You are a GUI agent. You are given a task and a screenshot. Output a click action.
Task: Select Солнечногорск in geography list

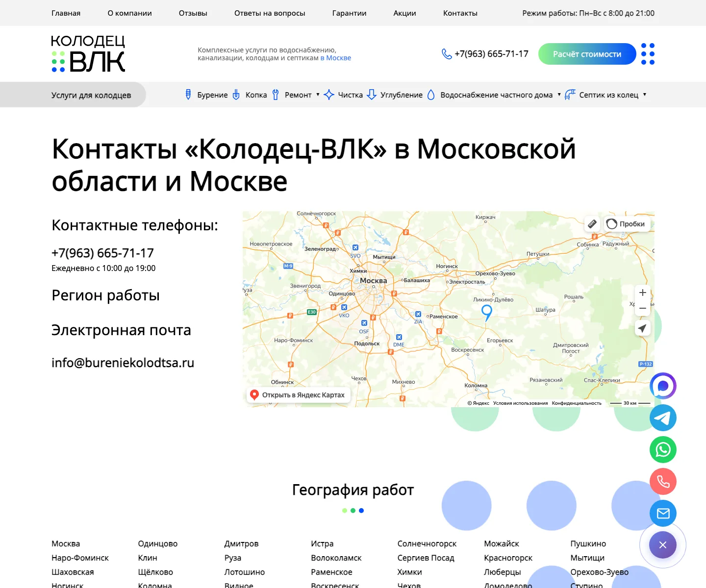coord(427,543)
